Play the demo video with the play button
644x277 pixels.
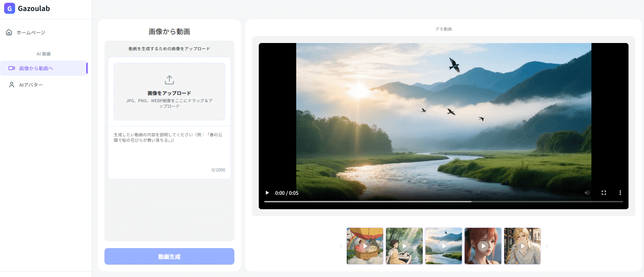pos(267,193)
